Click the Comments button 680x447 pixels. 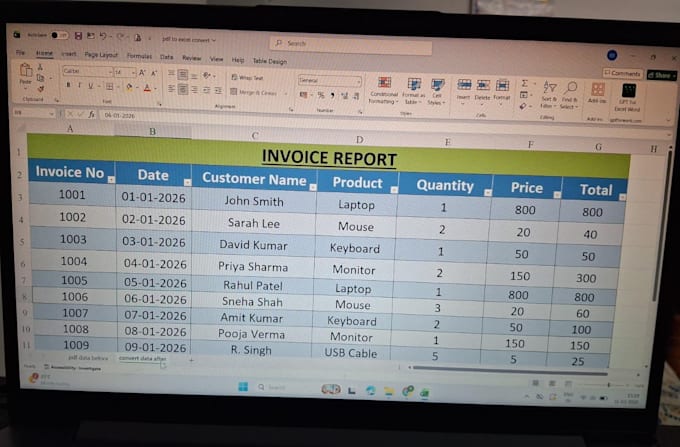[x=622, y=73]
